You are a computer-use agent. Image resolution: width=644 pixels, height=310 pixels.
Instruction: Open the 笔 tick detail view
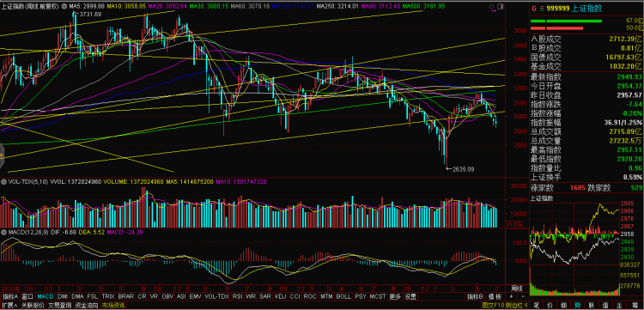[537, 305]
